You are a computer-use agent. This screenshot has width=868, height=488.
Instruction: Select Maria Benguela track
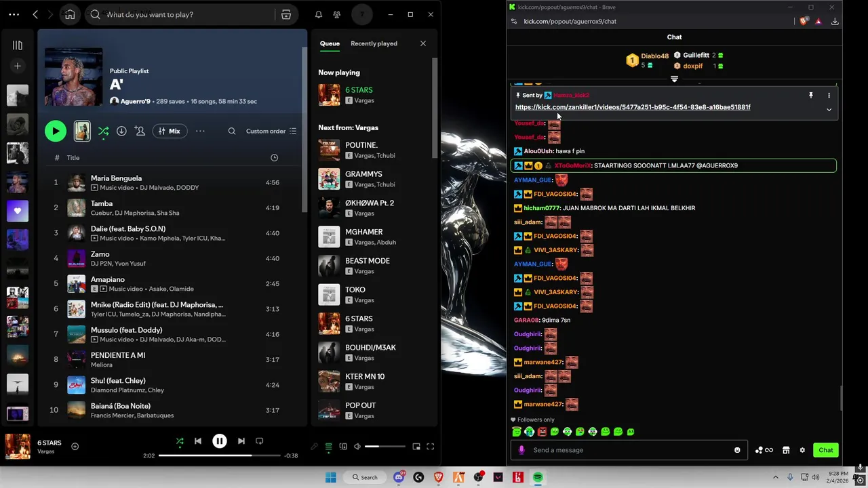click(x=170, y=182)
